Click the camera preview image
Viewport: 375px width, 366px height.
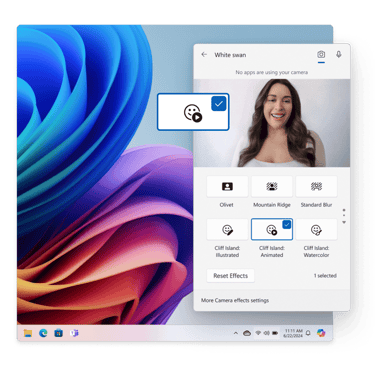[x=272, y=123]
